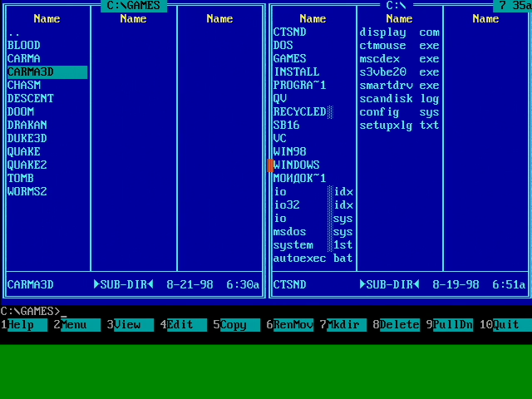Click the left panel time 6:30a
Image resolution: width=532 pixels, height=399 pixels.
point(243,284)
